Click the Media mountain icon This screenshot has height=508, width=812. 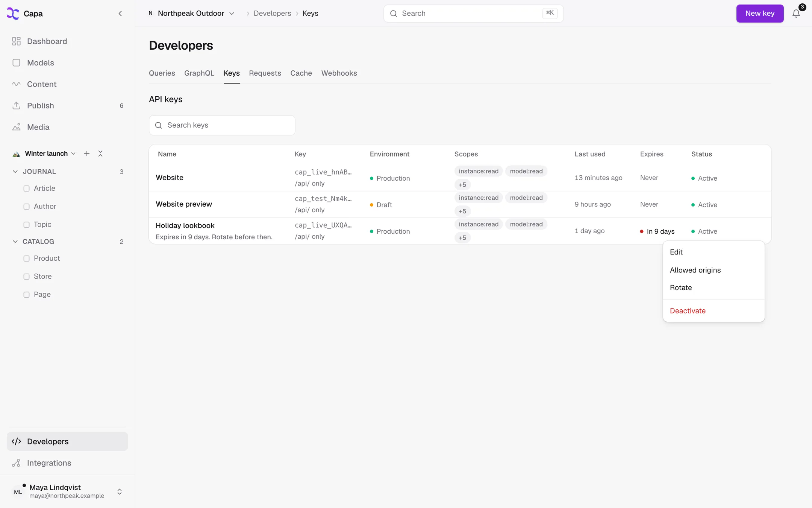[x=16, y=127]
